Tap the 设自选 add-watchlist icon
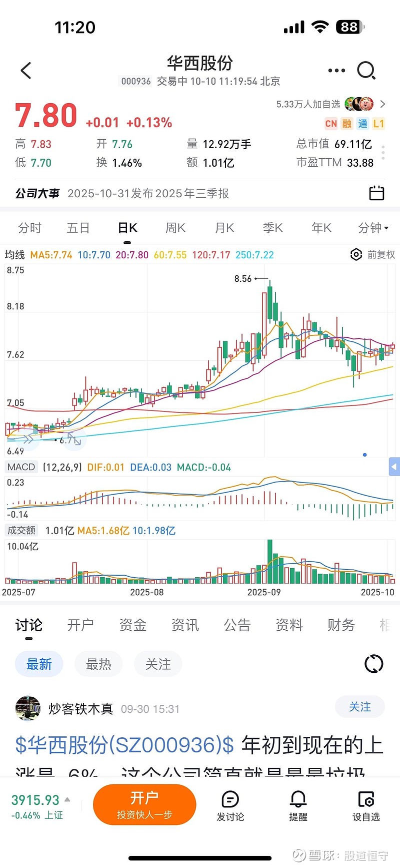This screenshot has width=400, height=868. pos(366,799)
